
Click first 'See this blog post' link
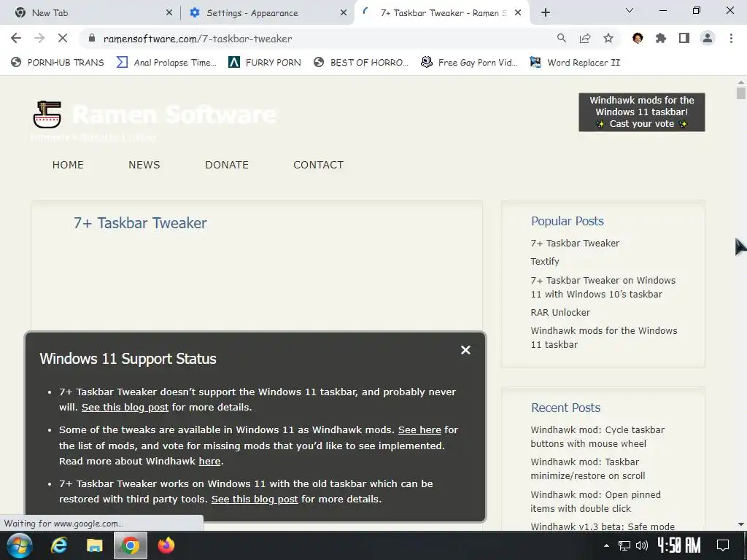coord(125,407)
